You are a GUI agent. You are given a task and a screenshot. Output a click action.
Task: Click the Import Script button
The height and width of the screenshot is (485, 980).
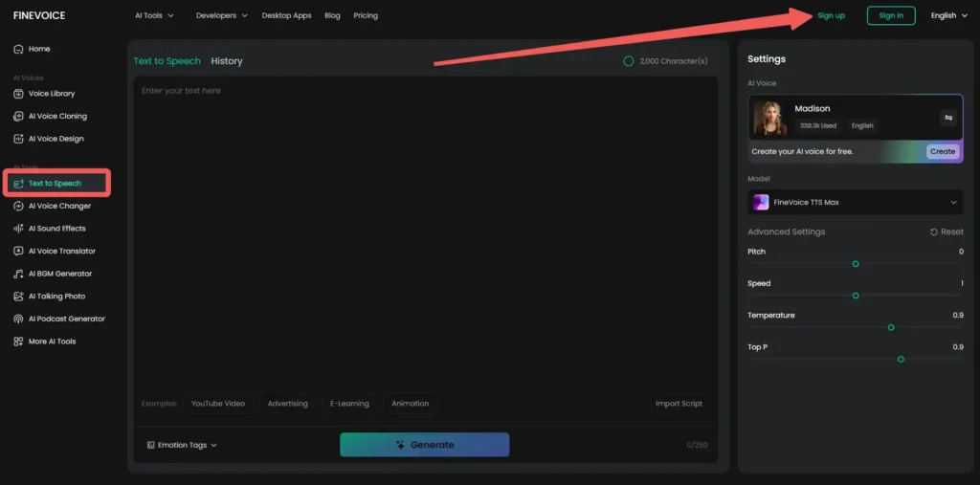pyautogui.click(x=679, y=404)
